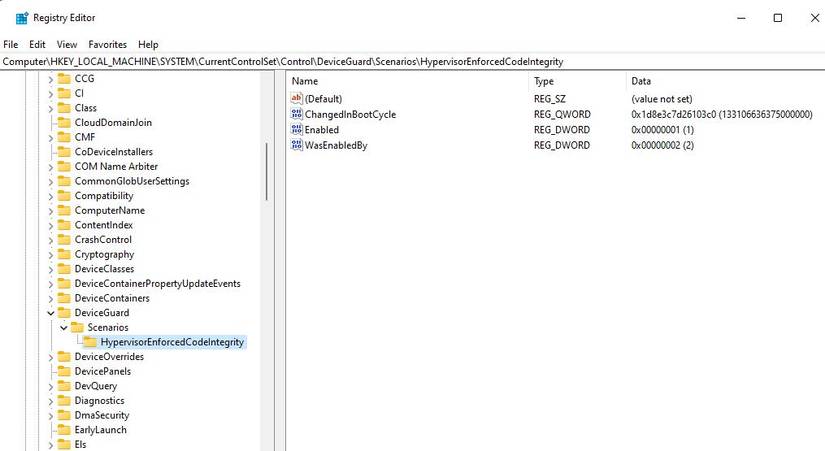Expand the COM Name Arbiter key
Viewport: 825px width, 451px height.
click(51, 167)
